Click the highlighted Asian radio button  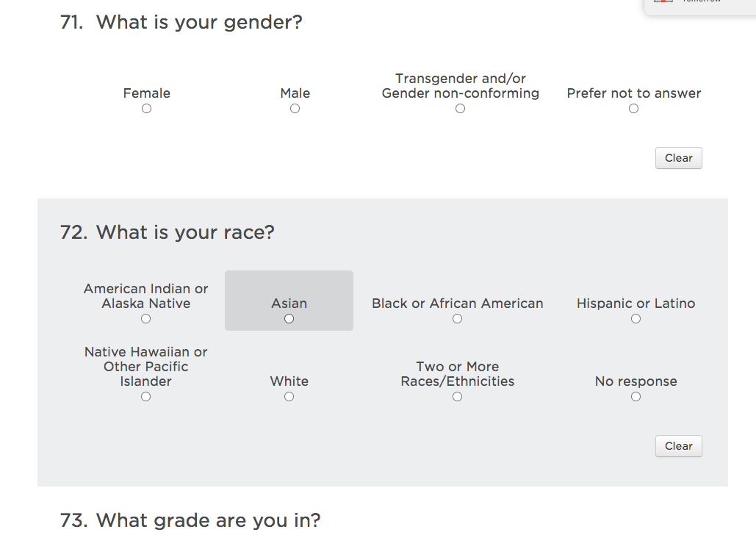point(289,318)
